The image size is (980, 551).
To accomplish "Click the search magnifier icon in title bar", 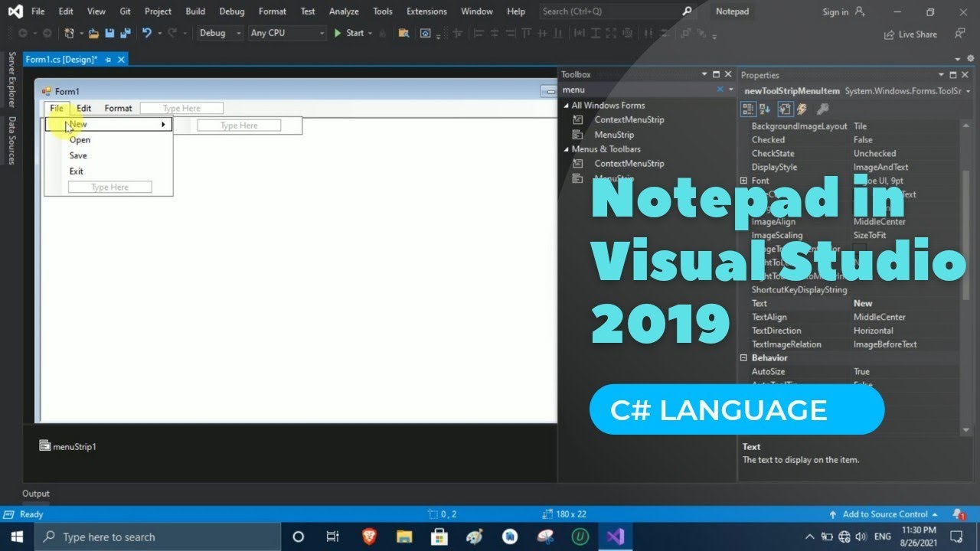I will [686, 11].
